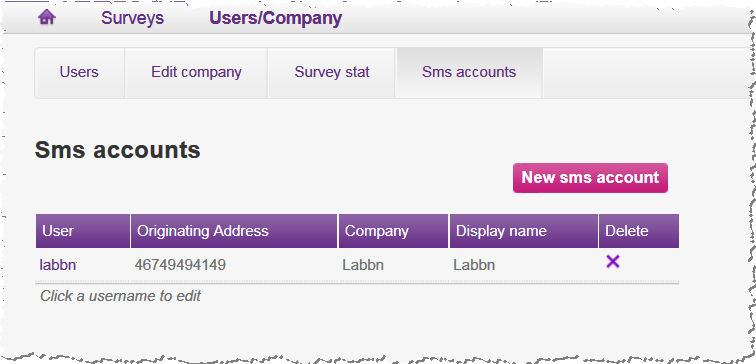Go to the home page icon
The image size is (756, 364).
(47, 18)
